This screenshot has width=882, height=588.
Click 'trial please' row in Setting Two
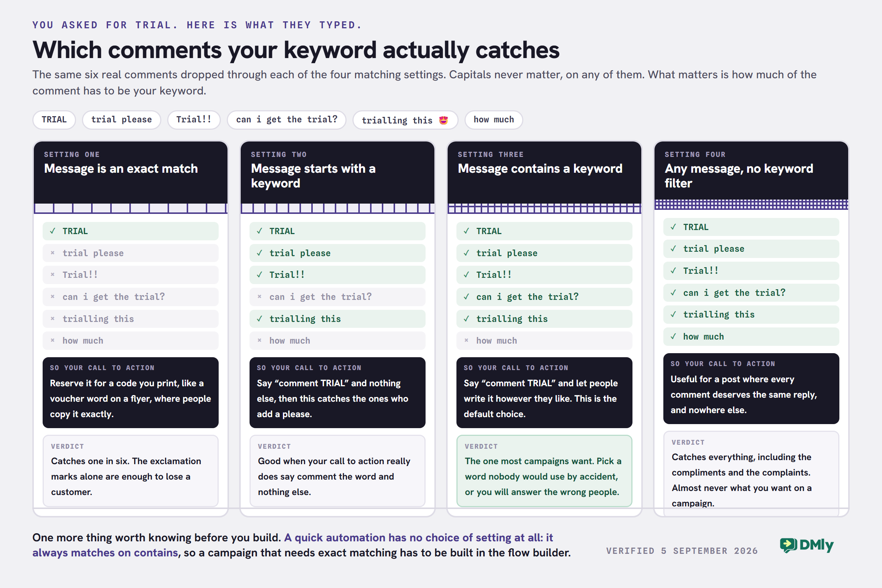[337, 253]
